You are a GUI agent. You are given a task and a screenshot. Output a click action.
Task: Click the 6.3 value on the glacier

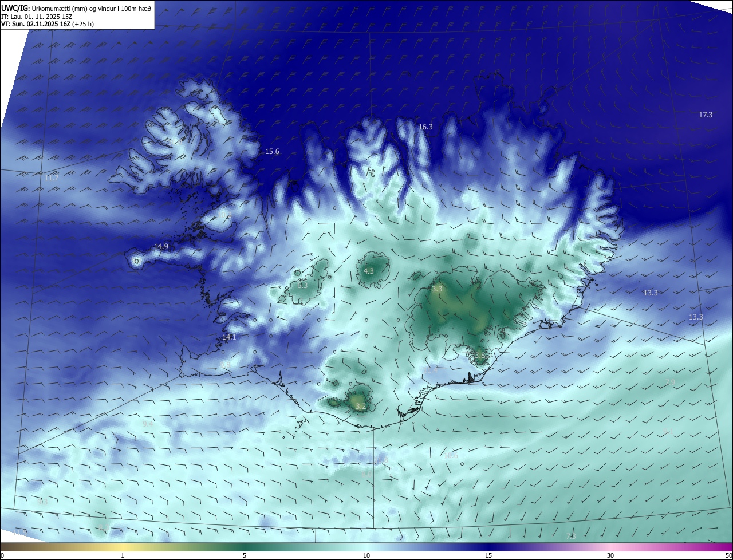(x=302, y=286)
